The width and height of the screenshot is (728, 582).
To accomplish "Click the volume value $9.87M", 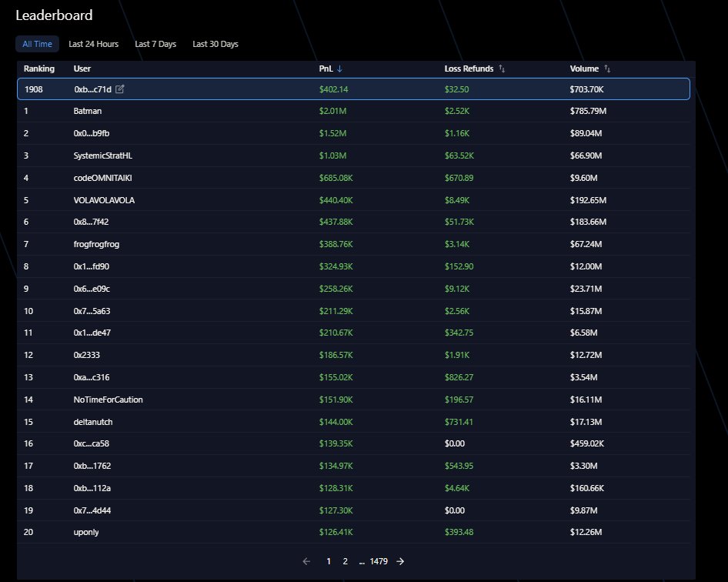I will coord(583,510).
